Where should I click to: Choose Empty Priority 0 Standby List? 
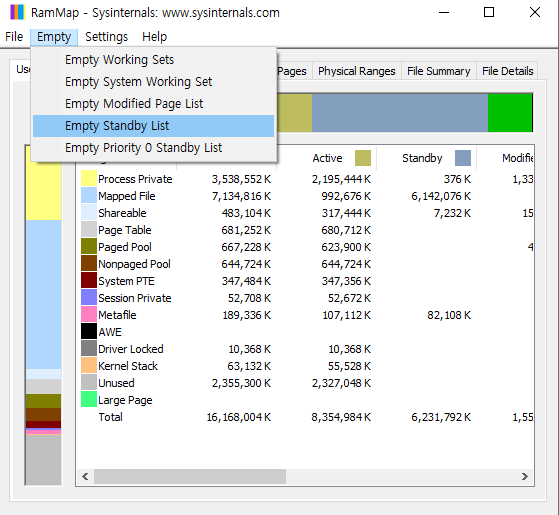[x=153, y=148]
